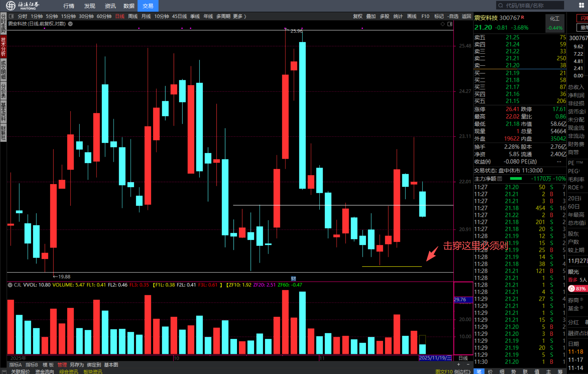Click the zoom out minus icon below the chart
The image size is (588, 374).
pyautogui.click(x=468, y=364)
